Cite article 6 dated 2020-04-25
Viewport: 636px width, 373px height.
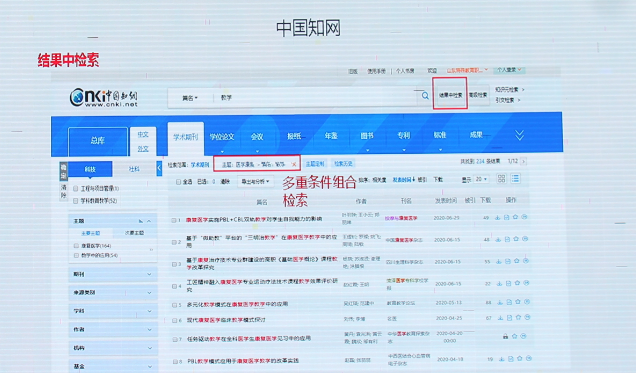click(x=527, y=317)
